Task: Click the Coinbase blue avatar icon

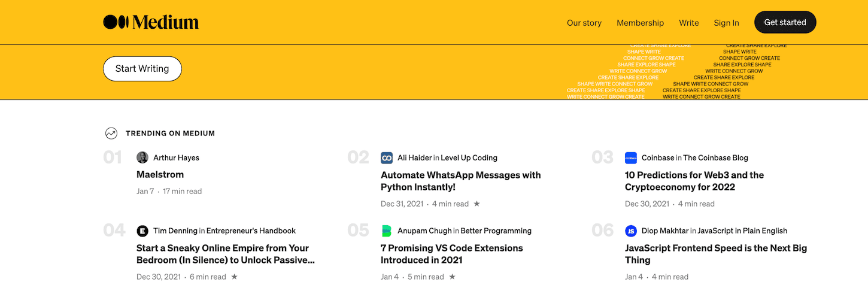Action: coord(631,157)
